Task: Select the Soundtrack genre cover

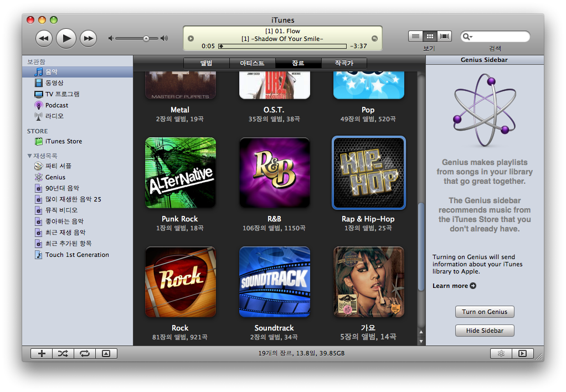Action: (274, 282)
